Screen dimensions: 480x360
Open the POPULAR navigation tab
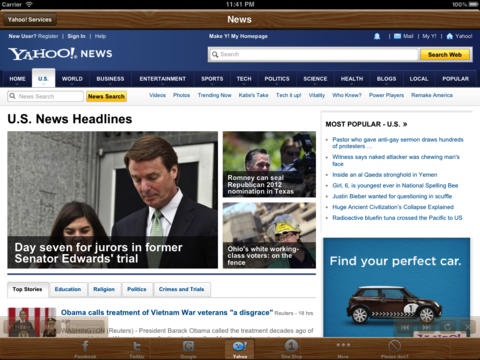pyautogui.click(x=455, y=79)
